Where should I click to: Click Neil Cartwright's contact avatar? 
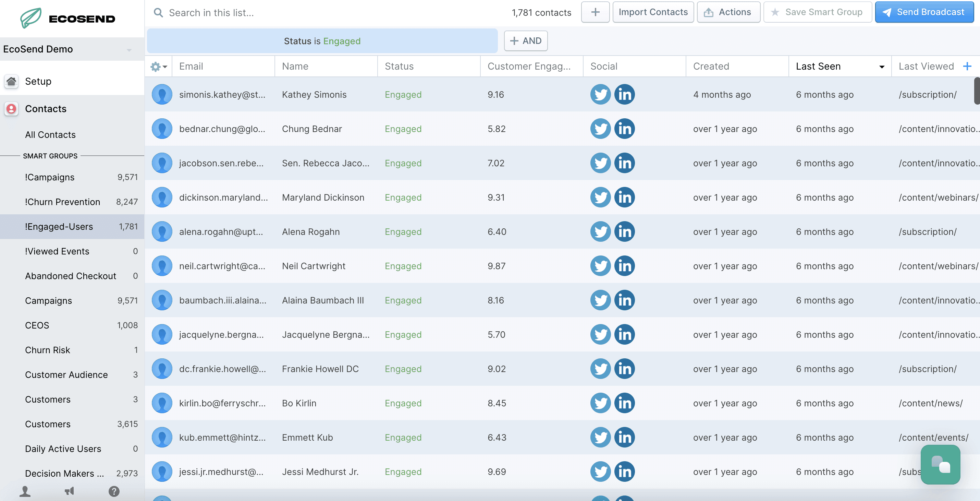162,266
